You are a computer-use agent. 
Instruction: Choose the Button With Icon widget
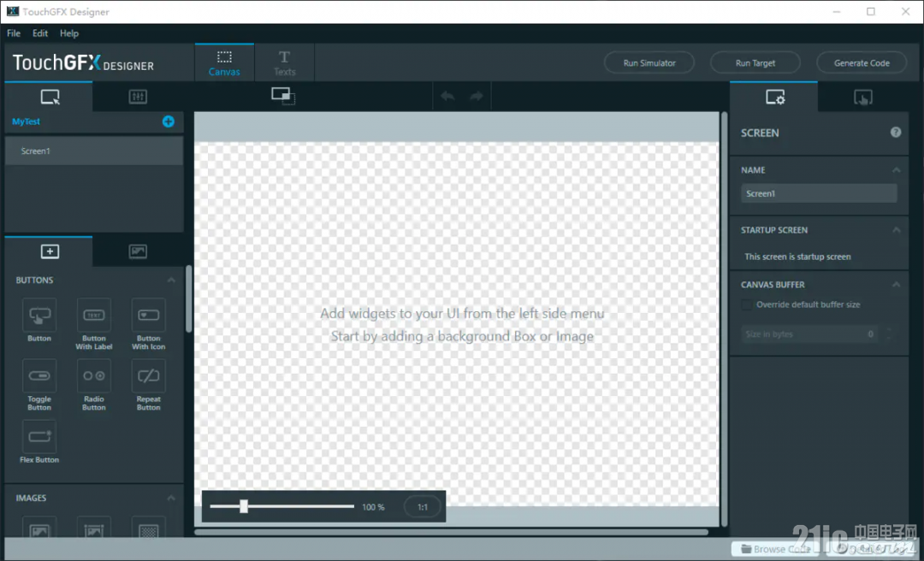point(149,316)
